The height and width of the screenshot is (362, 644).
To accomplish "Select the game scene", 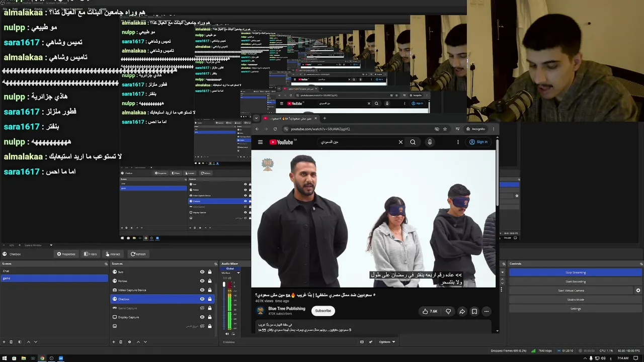I will pos(54,278).
